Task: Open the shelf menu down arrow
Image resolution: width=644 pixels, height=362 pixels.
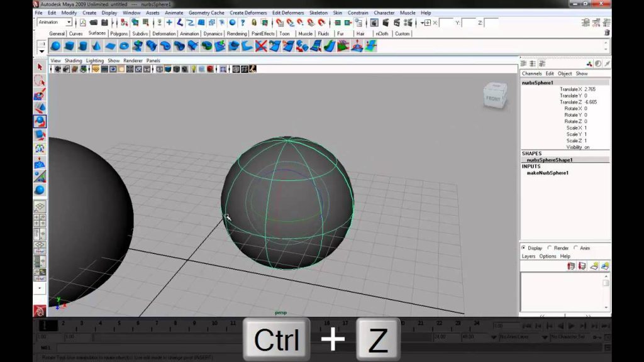Action: click(42, 52)
